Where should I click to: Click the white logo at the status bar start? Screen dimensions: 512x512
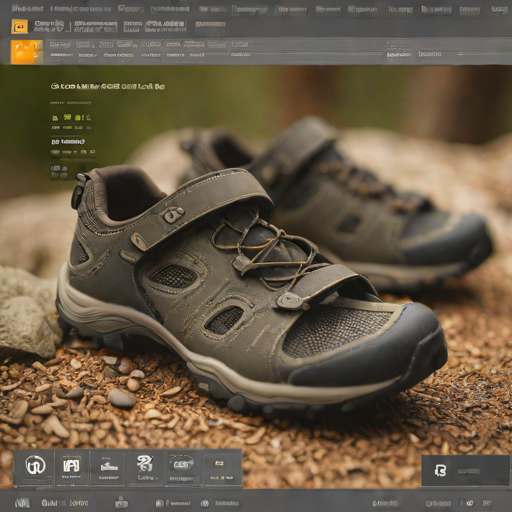[x=22, y=503]
